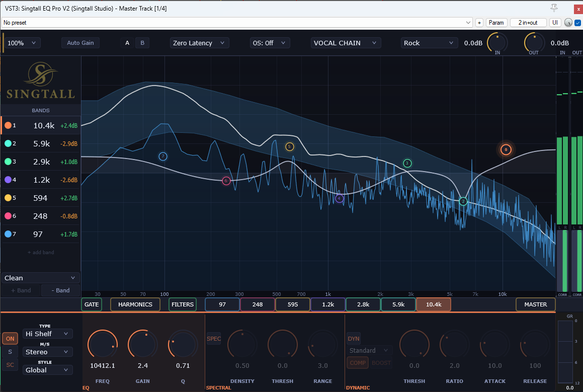The height and width of the screenshot is (392, 583).
Task: Open the 100% zoom dropdown
Action: [22, 43]
